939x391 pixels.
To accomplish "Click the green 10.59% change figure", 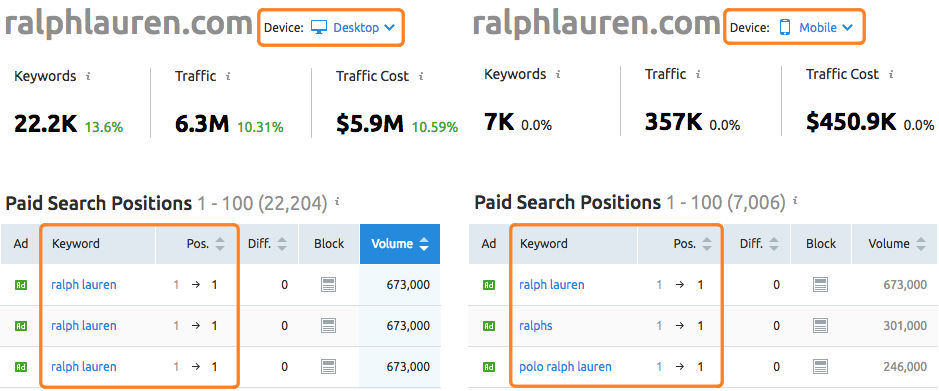I will click(435, 127).
